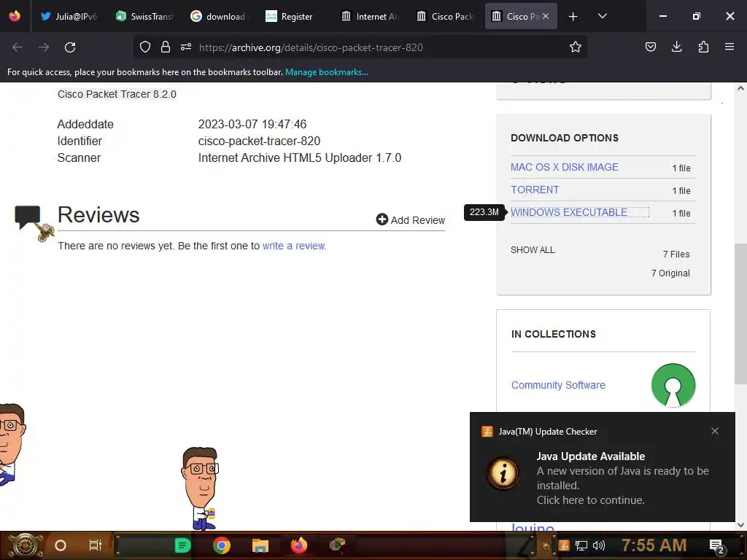Click the 7:55 AM taskbar clock
Viewport: 747px width, 560px height.
[654, 545]
